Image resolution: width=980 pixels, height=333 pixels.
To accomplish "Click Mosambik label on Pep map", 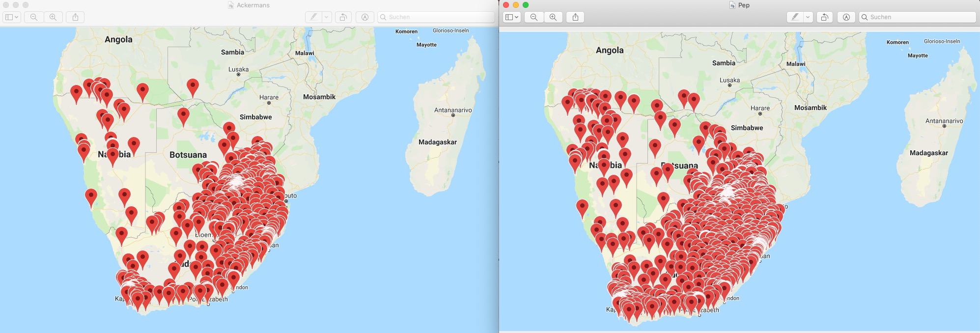I will click(811, 108).
